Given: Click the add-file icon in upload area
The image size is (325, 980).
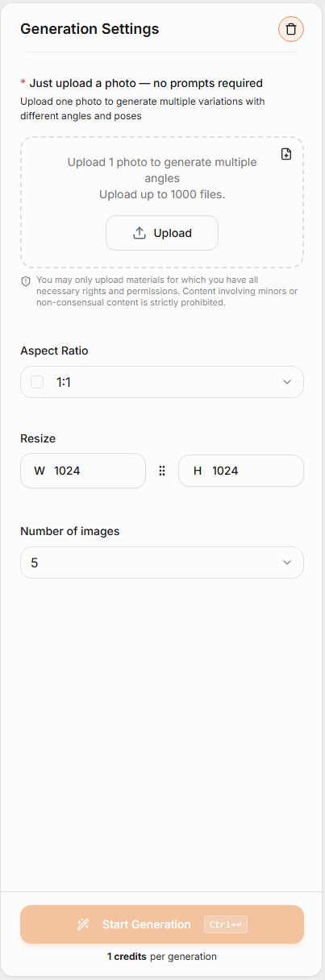Looking at the screenshot, I should 286,154.
